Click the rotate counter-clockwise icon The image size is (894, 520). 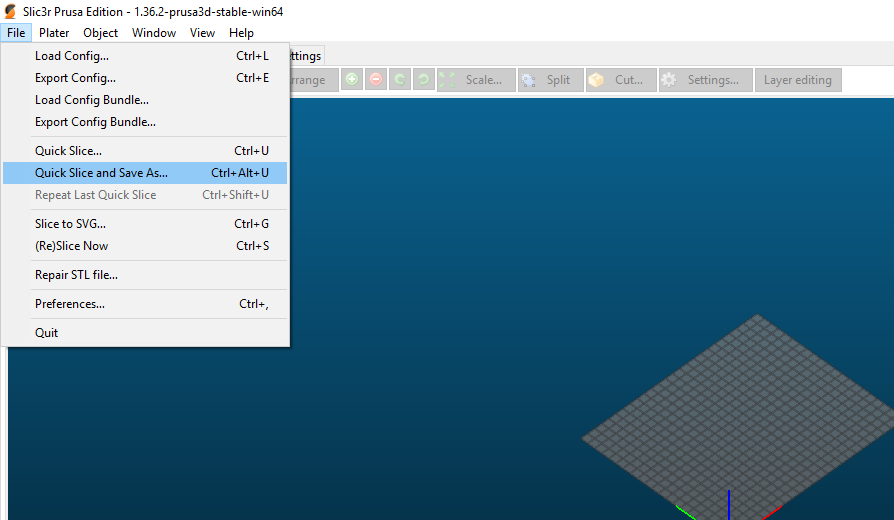pos(400,80)
